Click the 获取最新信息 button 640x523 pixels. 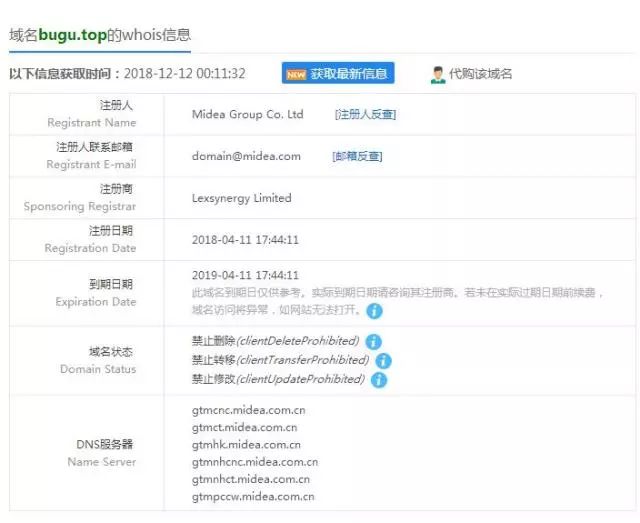point(338,73)
